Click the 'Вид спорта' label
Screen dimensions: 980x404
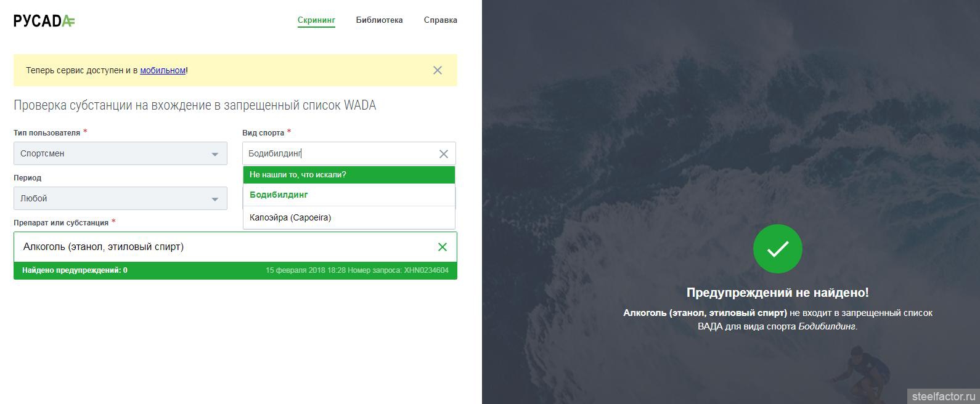click(263, 133)
